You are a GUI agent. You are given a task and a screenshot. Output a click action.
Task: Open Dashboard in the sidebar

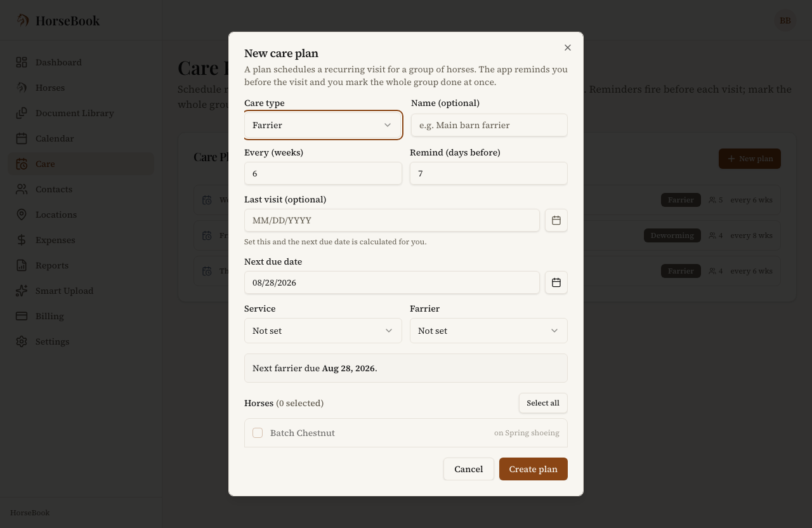coord(81,62)
